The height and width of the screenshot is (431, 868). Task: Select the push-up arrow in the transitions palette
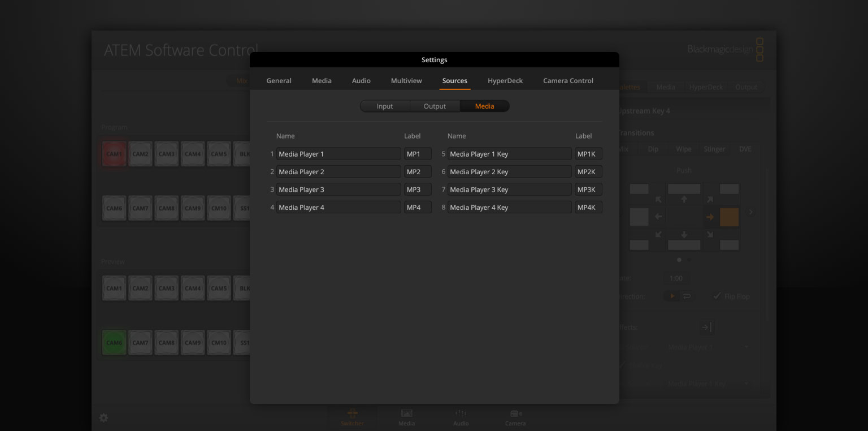684,199
